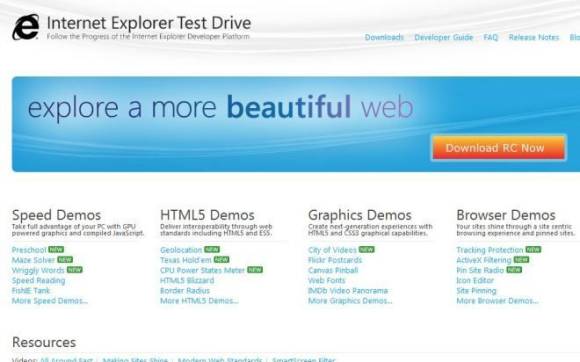Open the FishIE Tank demo
Screen dimensions: 580x362
pos(31,291)
